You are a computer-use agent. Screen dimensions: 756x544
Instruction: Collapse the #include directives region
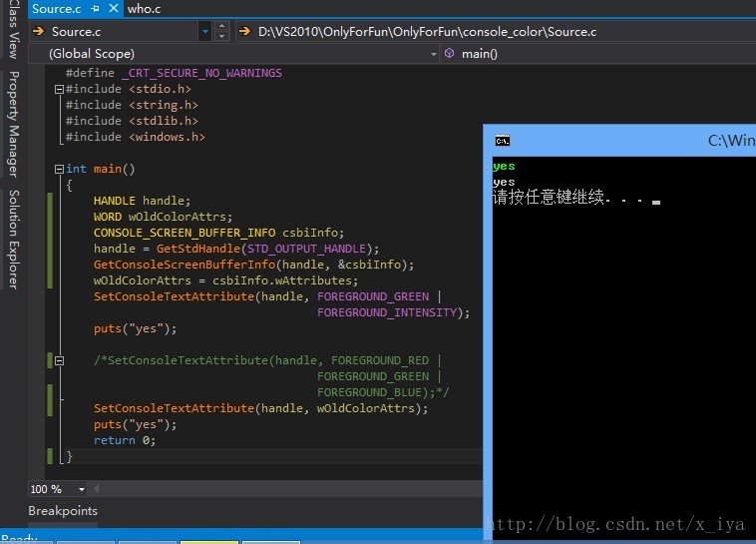[x=59, y=89]
